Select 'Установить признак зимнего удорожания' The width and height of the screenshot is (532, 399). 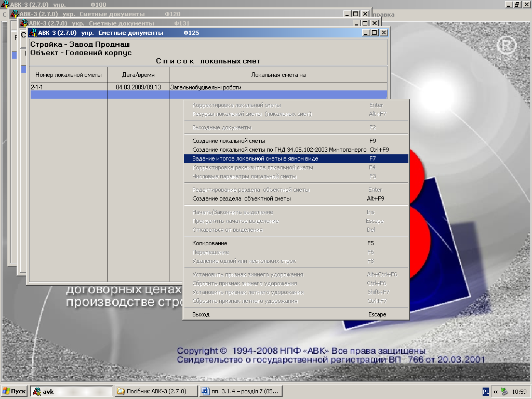(296, 274)
